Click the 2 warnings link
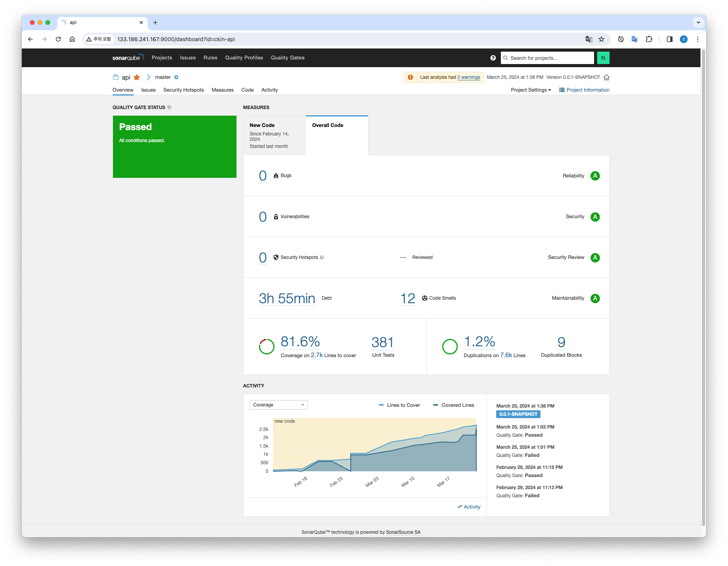The height and width of the screenshot is (566, 728). click(x=469, y=77)
